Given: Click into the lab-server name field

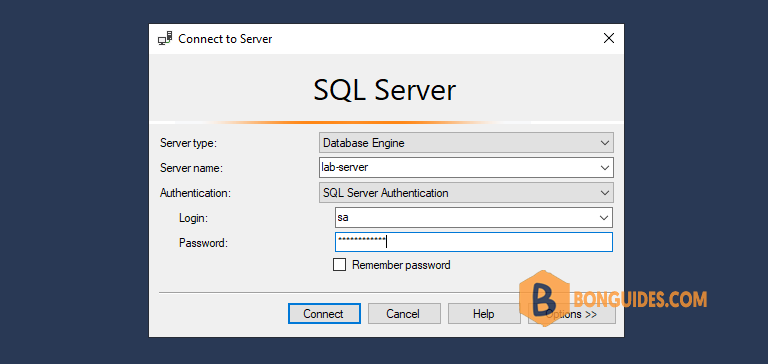Looking at the screenshot, I should coord(457,168).
